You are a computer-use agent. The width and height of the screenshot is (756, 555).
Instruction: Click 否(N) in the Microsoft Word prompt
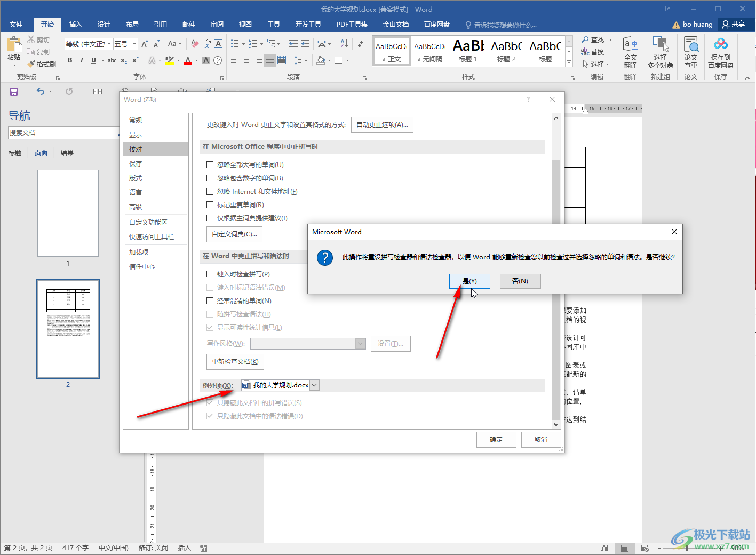[520, 281]
